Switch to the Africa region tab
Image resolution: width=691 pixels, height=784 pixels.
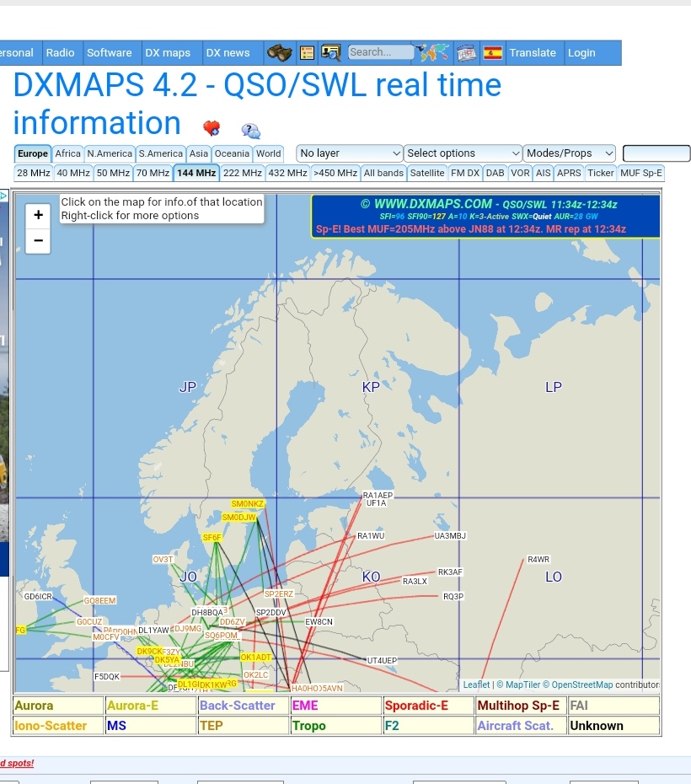pyautogui.click(x=68, y=153)
